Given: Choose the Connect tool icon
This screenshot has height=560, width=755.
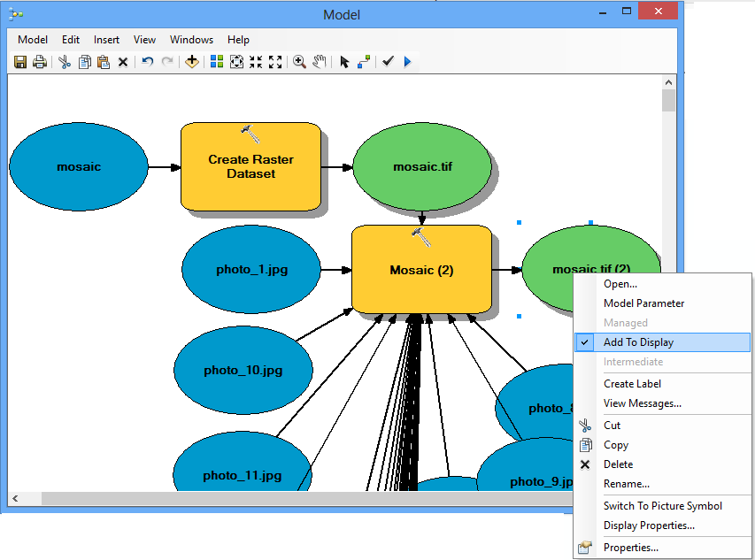Looking at the screenshot, I should point(364,62).
